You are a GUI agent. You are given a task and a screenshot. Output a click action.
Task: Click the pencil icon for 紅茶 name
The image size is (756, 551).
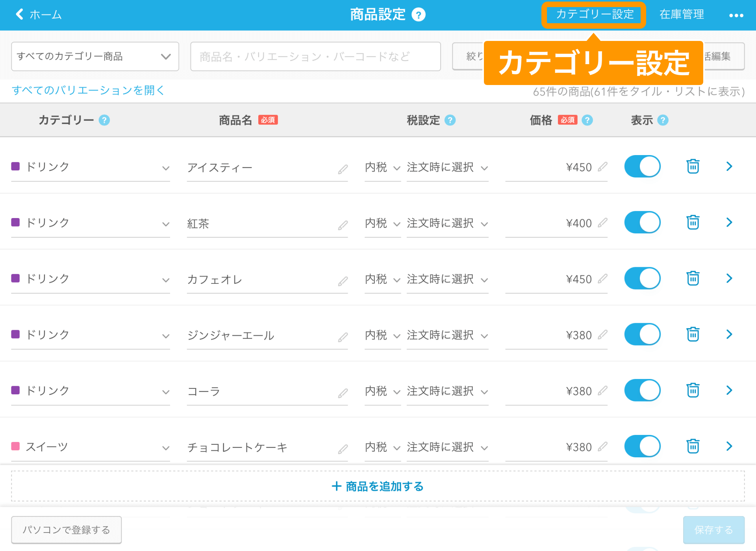[343, 225]
